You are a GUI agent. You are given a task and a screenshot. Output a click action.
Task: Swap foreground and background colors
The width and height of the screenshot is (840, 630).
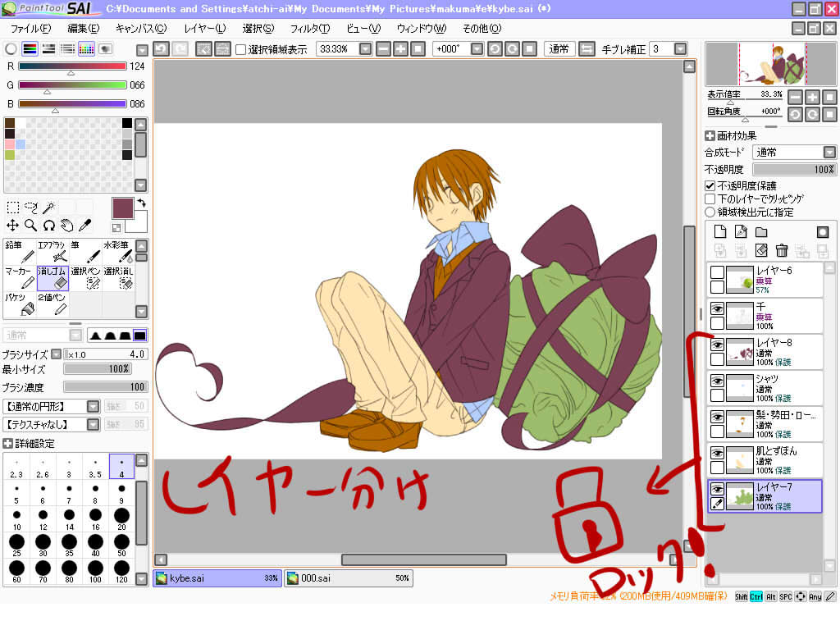(141, 203)
